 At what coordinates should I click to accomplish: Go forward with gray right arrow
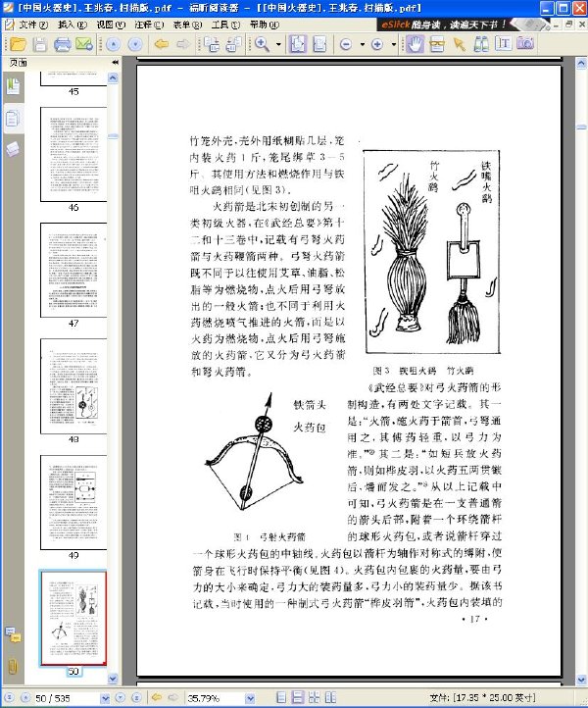pyautogui.click(x=182, y=44)
